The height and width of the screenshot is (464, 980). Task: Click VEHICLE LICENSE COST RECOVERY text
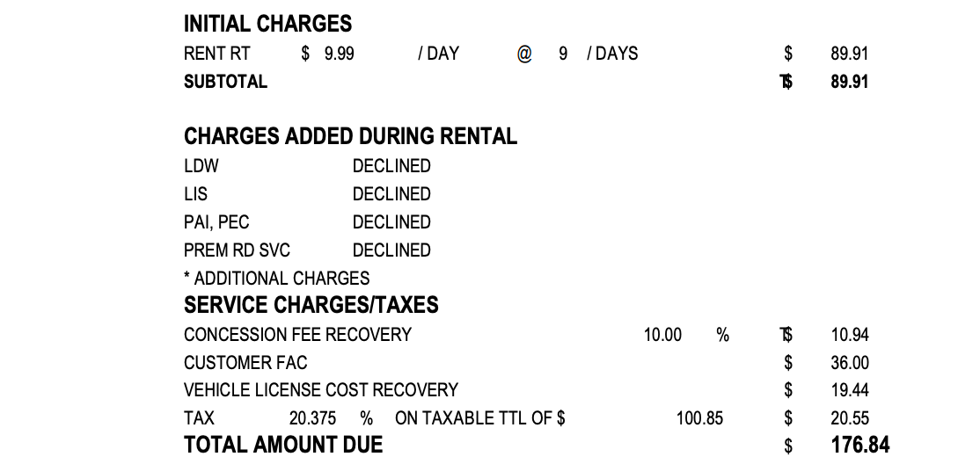tap(320, 390)
